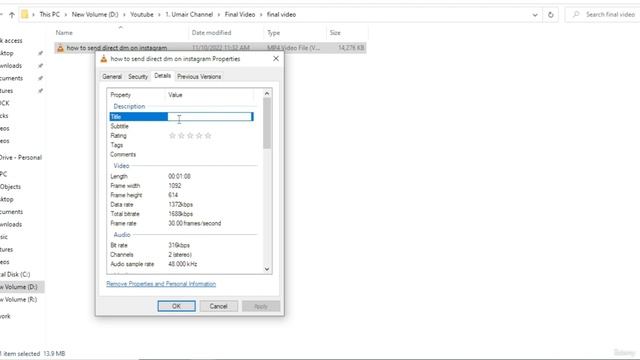Select the Subtitle property row
640x360 pixels.
point(182,126)
